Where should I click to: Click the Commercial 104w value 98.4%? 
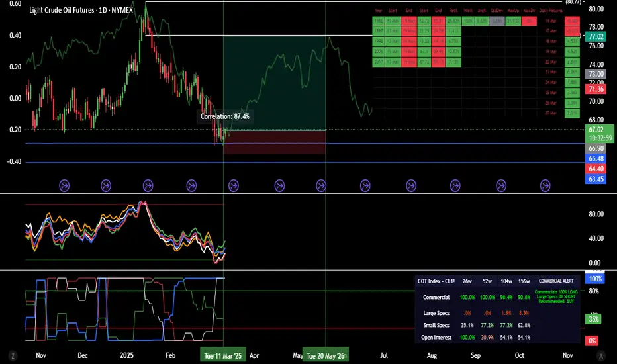506,298
